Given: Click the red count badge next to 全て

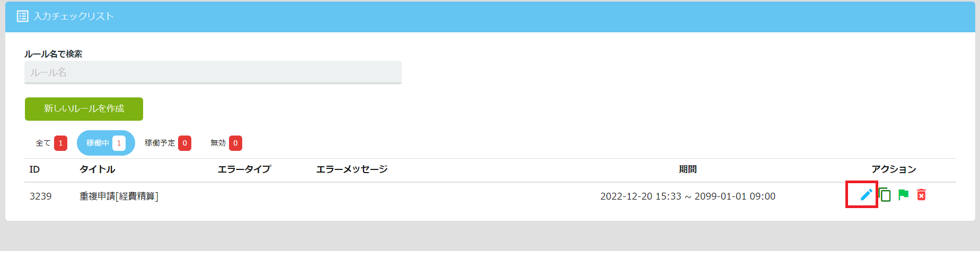Looking at the screenshot, I should (60, 143).
